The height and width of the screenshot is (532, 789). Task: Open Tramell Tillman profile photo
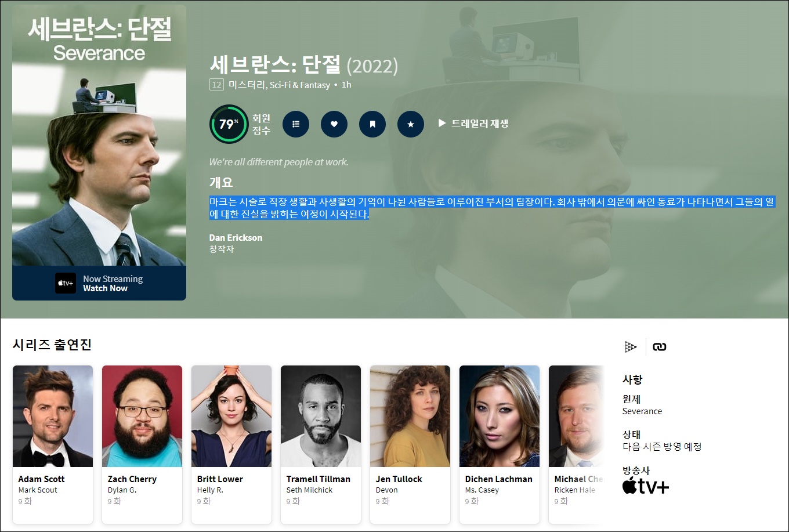[x=321, y=416]
